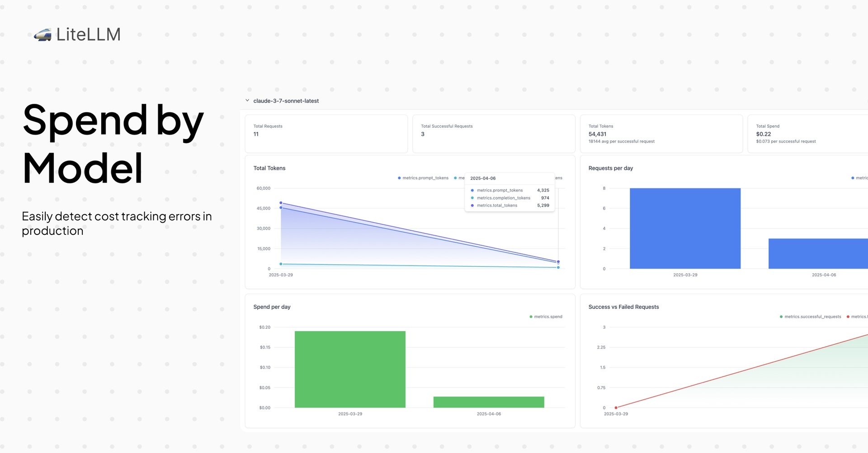Click the total tokens point on 2025-04-06
This screenshot has width=868, height=453.
pyautogui.click(x=558, y=262)
